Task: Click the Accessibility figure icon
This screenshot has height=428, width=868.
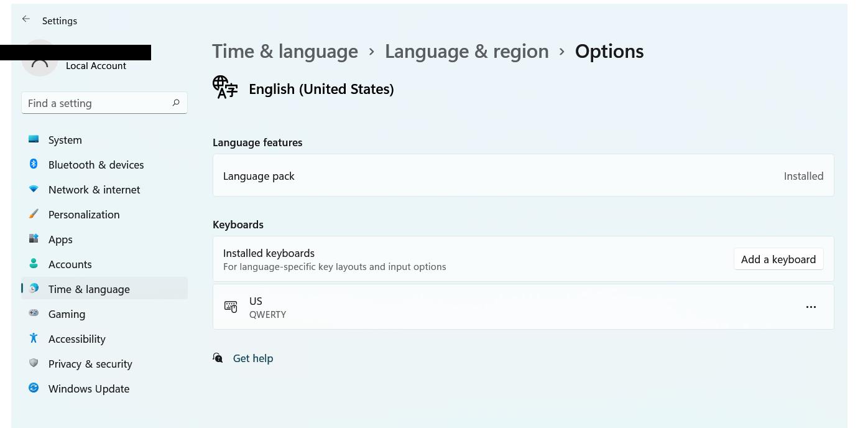Action: coord(34,338)
